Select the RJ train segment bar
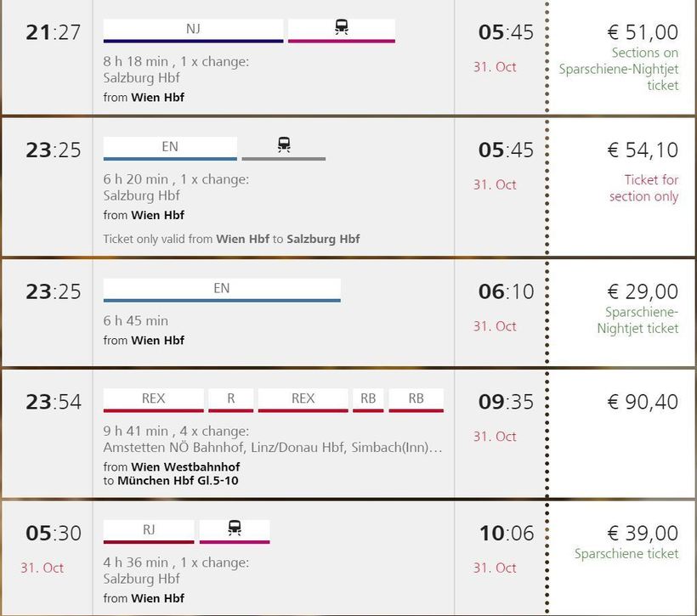Screen dimensions: 697x616 coord(149,530)
